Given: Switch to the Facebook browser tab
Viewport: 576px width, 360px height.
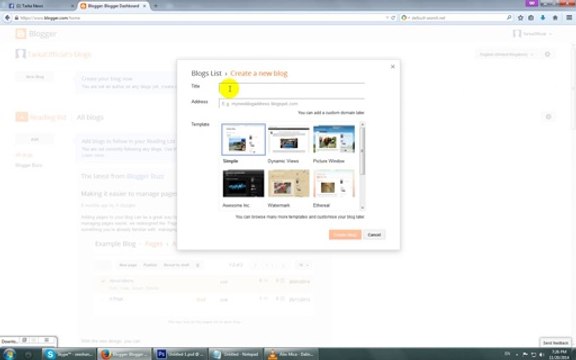Looking at the screenshot, I should pos(39,6).
